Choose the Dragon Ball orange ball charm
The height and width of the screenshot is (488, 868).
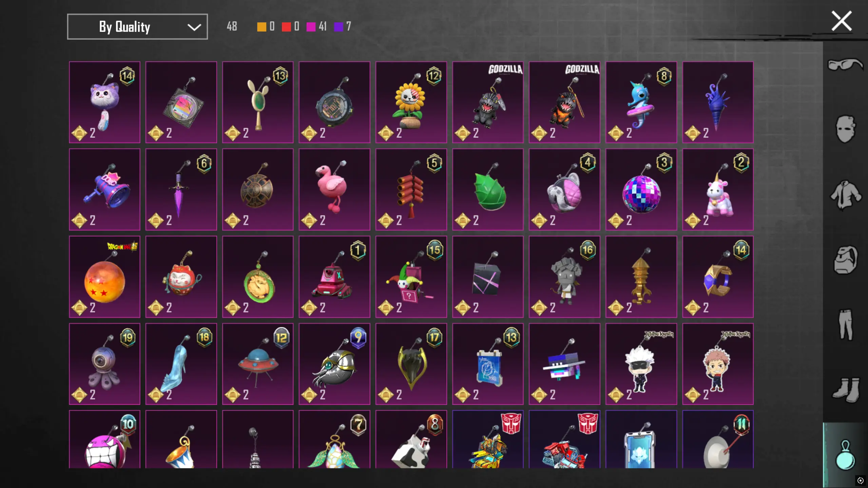point(104,277)
